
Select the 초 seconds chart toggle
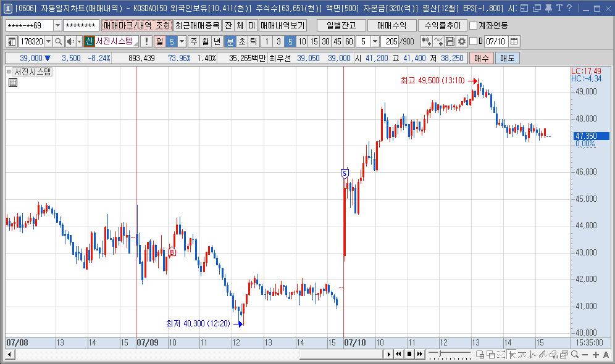pos(242,41)
